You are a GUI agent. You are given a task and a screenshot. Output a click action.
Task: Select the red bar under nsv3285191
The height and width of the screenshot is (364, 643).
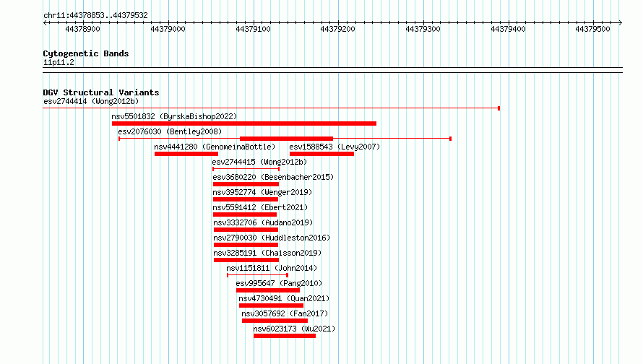click(x=246, y=260)
